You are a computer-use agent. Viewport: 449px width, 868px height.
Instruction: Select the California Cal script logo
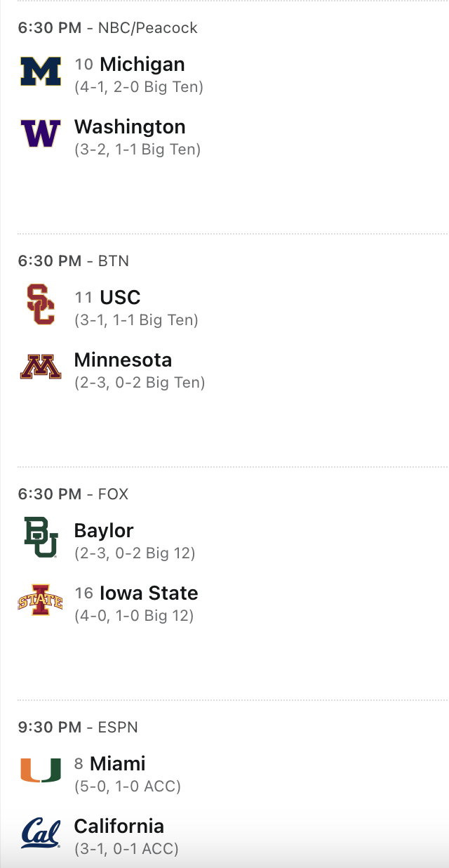click(x=41, y=833)
